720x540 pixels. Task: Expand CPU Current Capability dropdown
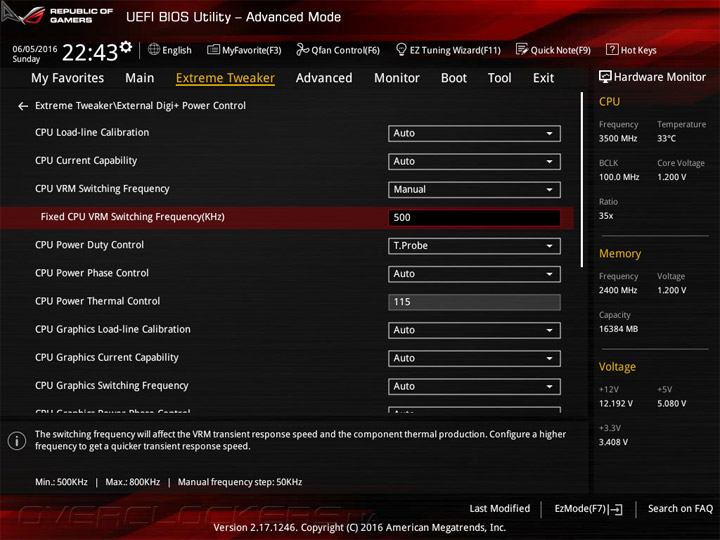(x=474, y=161)
